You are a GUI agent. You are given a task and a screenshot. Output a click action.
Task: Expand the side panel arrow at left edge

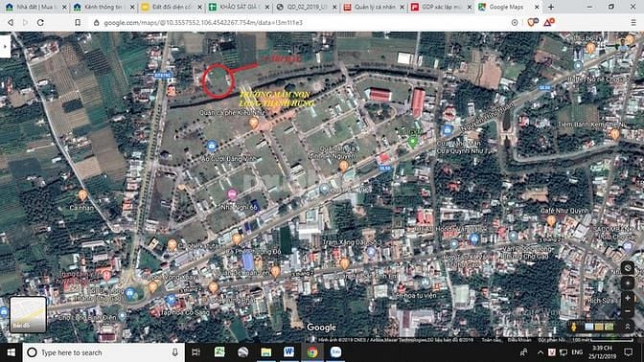point(5,46)
